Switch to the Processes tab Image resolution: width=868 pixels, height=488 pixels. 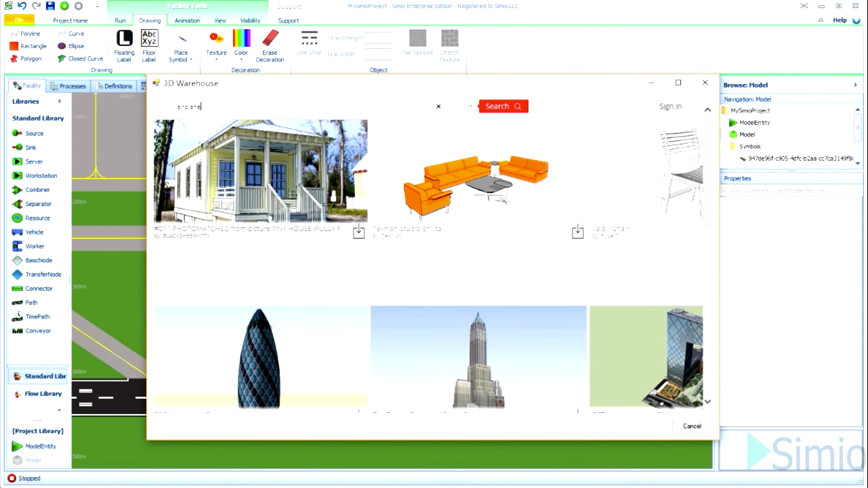pyautogui.click(x=71, y=85)
